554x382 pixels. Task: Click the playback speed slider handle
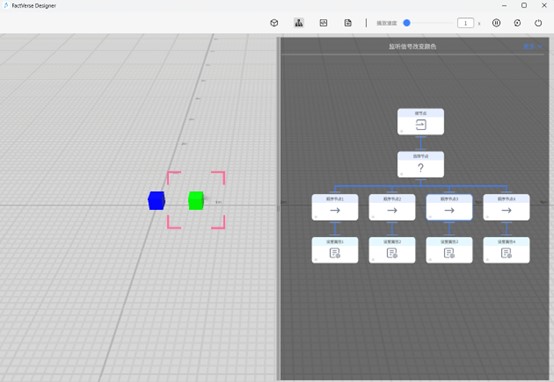point(407,23)
